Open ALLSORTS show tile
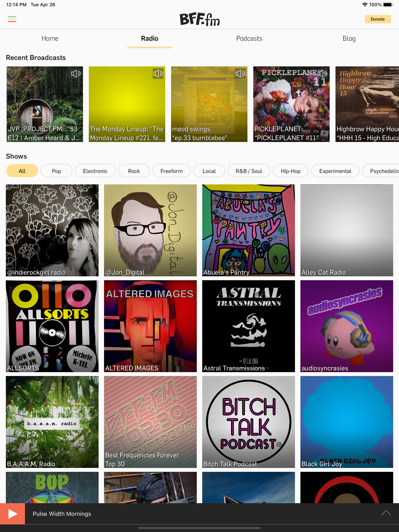Image resolution: width=399 pixels, height=532 pixels. pos(52,326)
